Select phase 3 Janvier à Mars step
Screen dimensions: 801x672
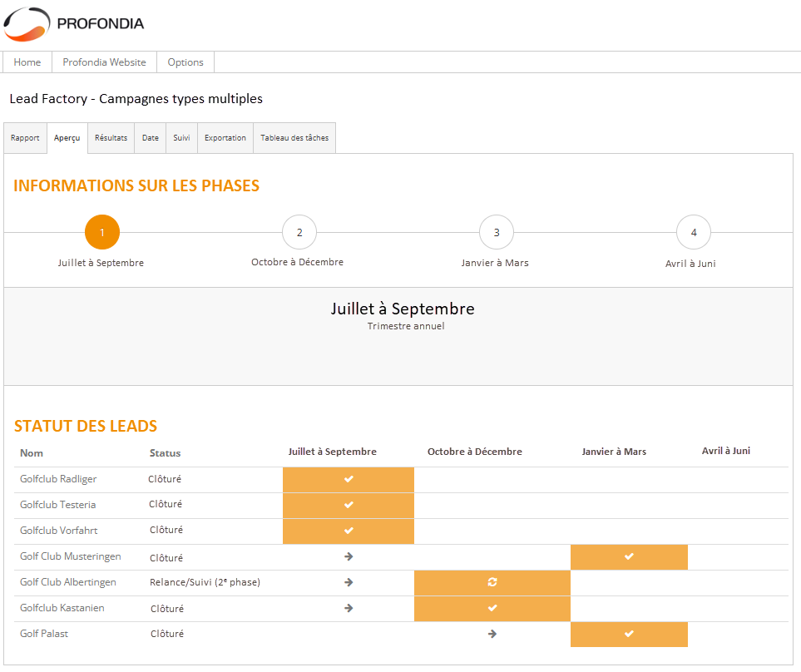[497, 233]
